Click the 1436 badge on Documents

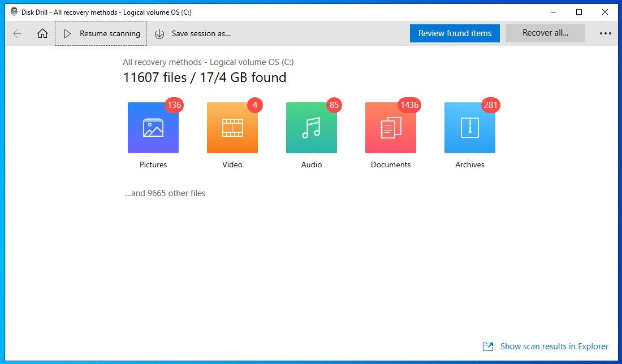coord(409,105)
